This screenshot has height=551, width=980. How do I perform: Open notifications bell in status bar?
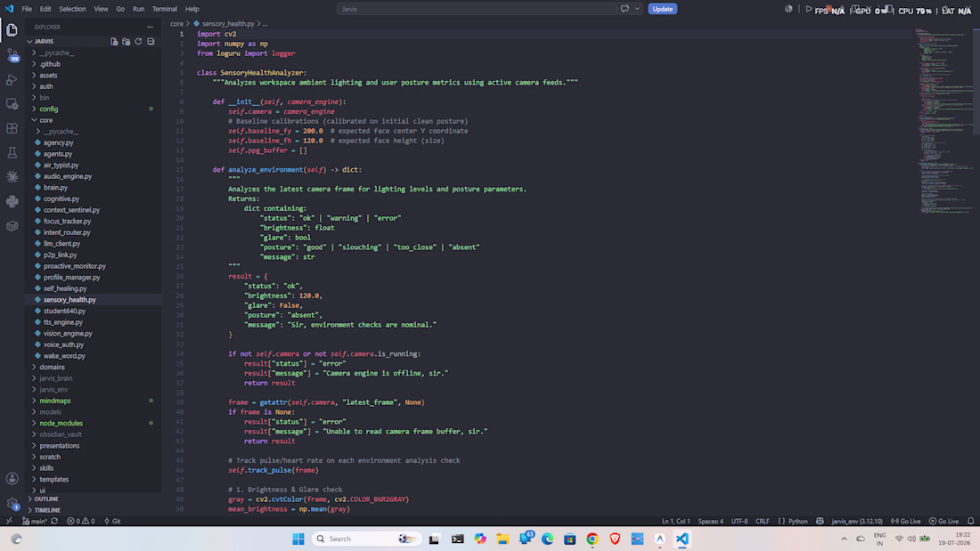970,521
